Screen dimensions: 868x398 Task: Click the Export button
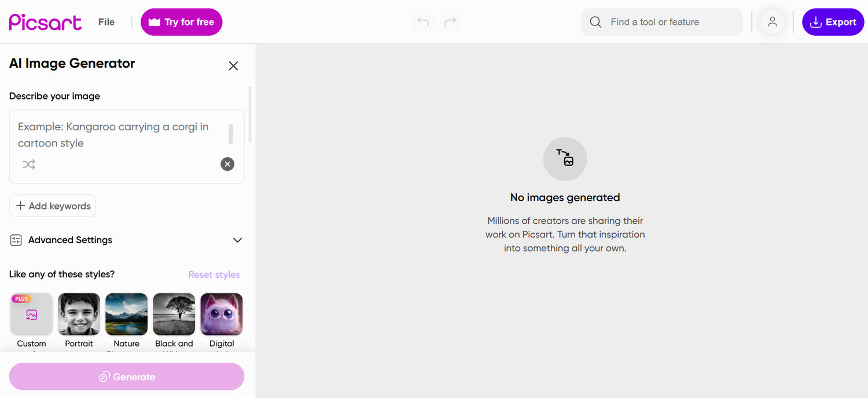point(833,22)
